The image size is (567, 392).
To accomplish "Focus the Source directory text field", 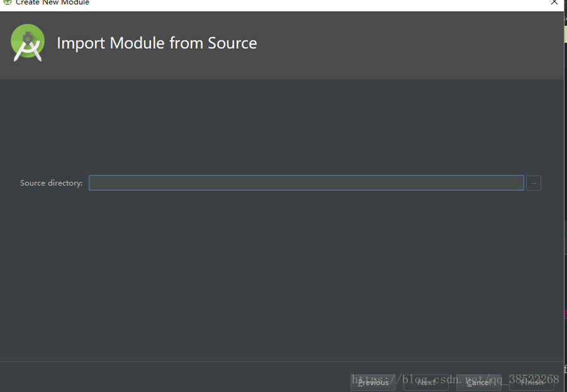I will coord(306,183).
